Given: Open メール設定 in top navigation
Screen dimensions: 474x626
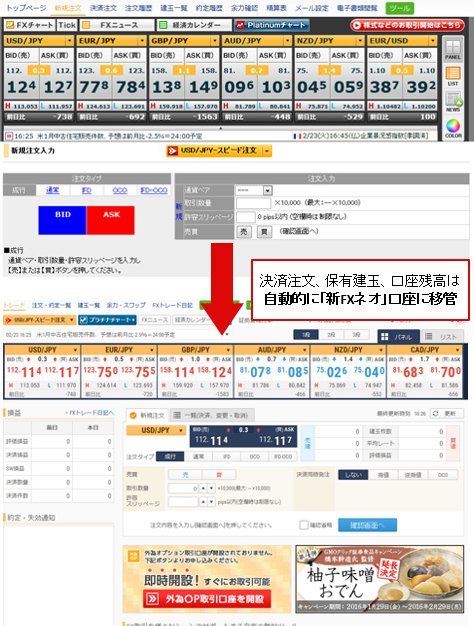Looking at the screenshot, I should point(311,8).
